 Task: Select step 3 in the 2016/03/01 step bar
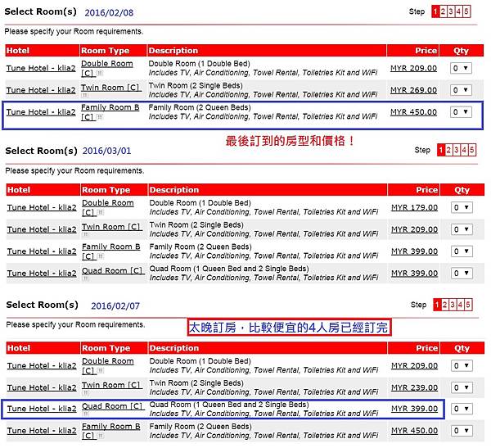click(x=457, y=150)
